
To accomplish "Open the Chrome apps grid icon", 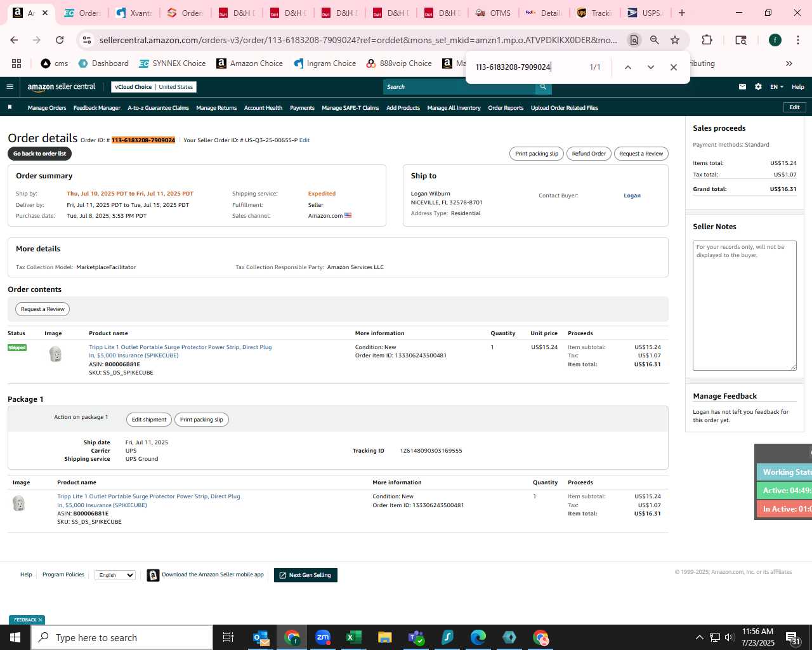I will click(16, 63).
